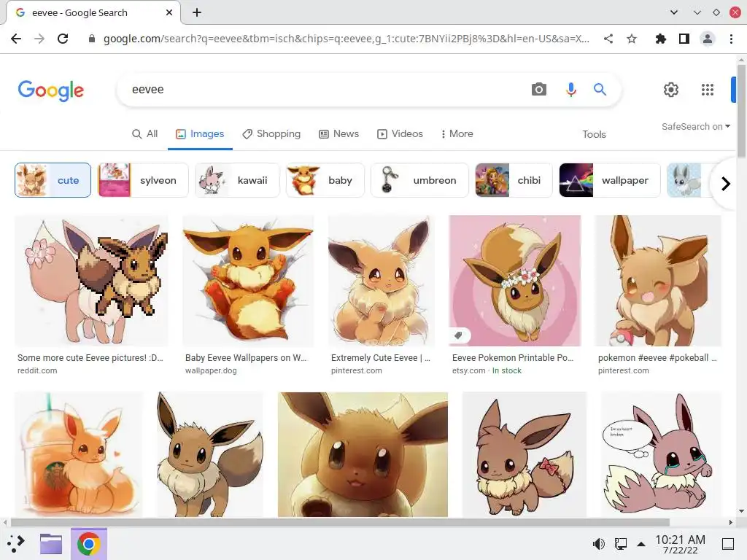This screenshot has width=747, height=560.
Task: Share this page icon in address bar
Action: pyautogui.click(x=608, y=39)
